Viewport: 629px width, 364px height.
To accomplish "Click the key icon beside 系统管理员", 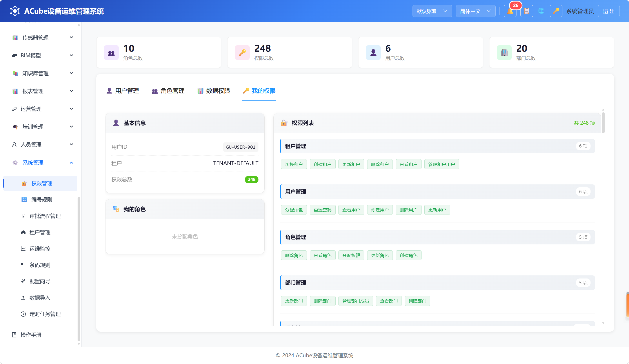I will coord(556,11).
